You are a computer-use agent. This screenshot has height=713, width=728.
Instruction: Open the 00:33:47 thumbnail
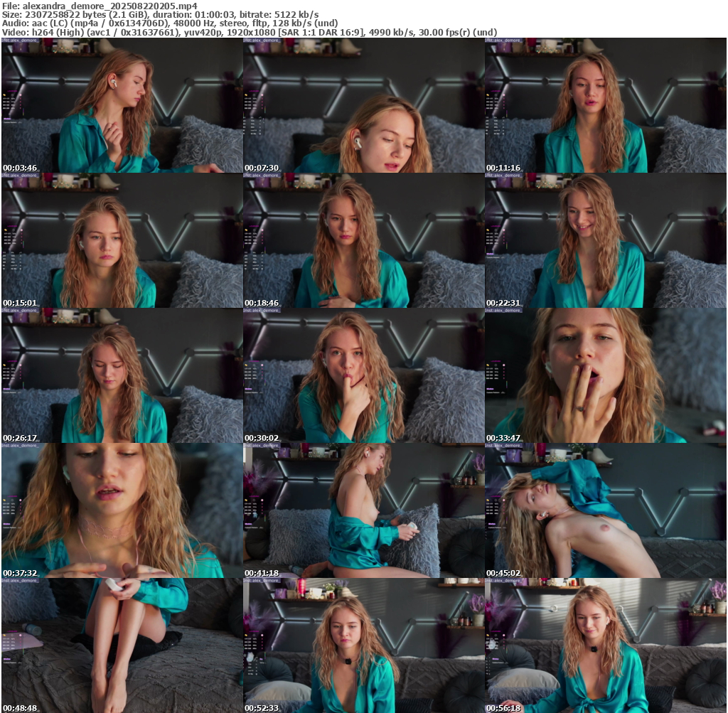coord(605,375)
